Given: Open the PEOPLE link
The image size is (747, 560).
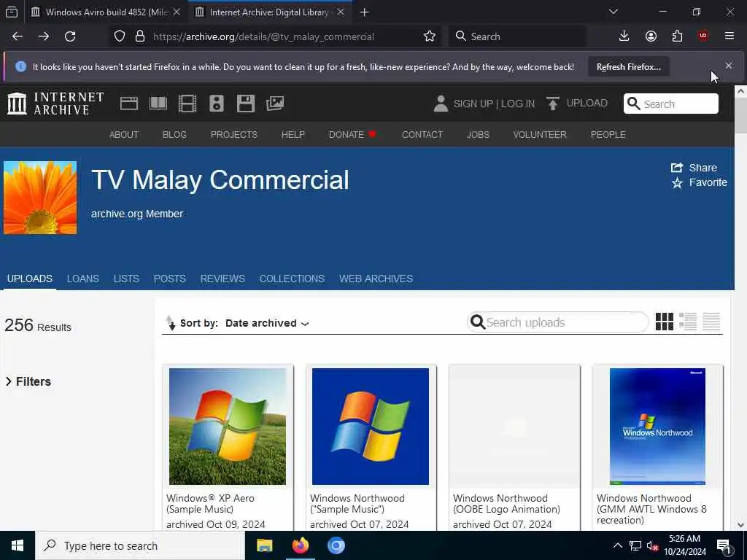Looking at the screenshot, I should 608,135.
